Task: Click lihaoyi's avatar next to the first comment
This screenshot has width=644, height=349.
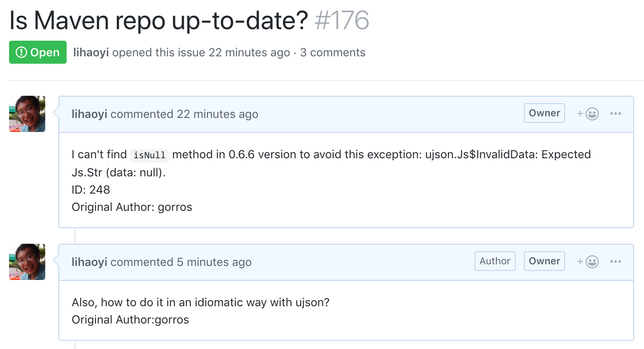Action: coord(27,114)
